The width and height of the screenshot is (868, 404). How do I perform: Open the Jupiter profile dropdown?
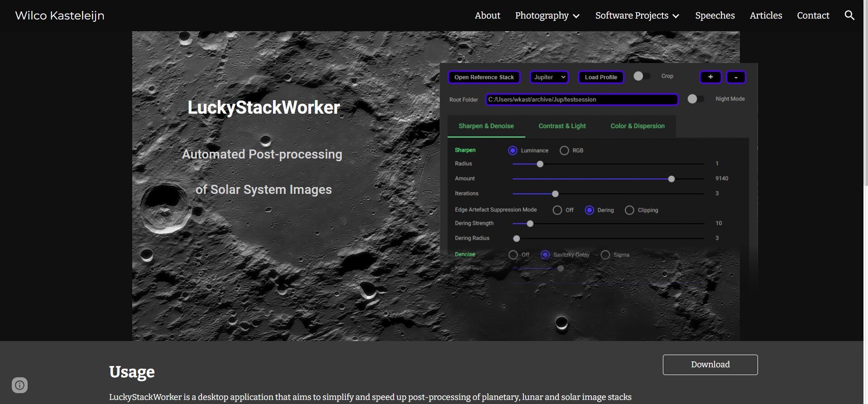(549, 77)
